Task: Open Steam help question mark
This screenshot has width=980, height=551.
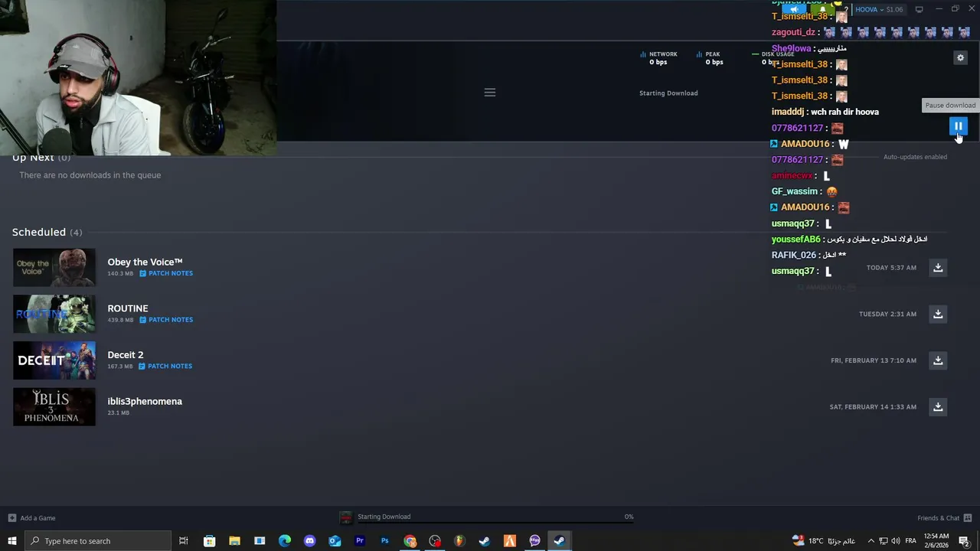Action: tap(845, 9)
